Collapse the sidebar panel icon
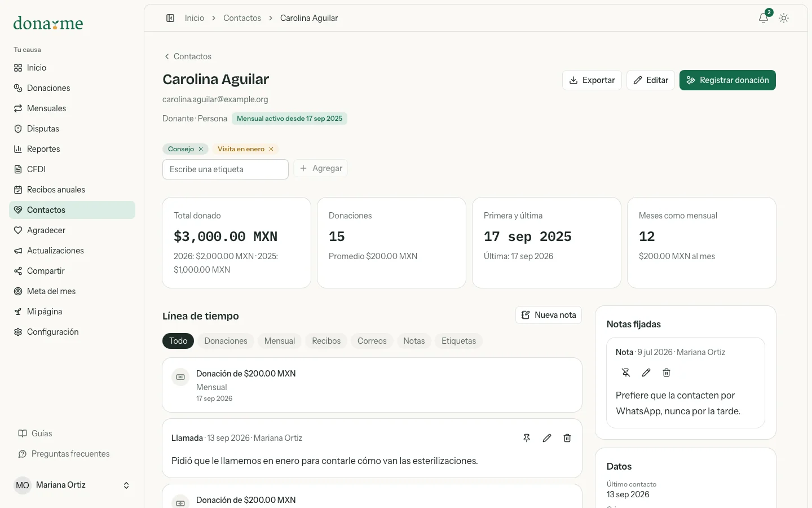This screenshot has height=508, width=812. click(170, 18)
